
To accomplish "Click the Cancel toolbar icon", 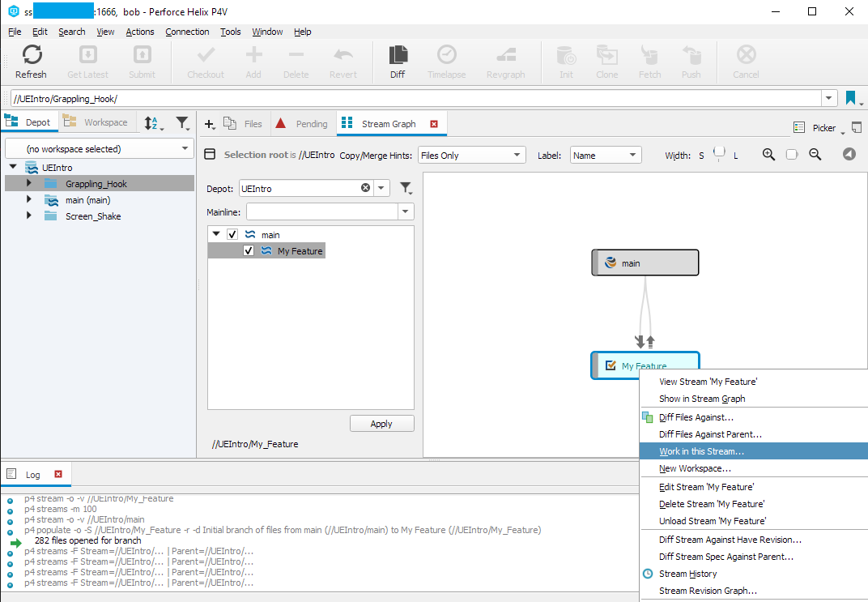I will tap(747, 61).
